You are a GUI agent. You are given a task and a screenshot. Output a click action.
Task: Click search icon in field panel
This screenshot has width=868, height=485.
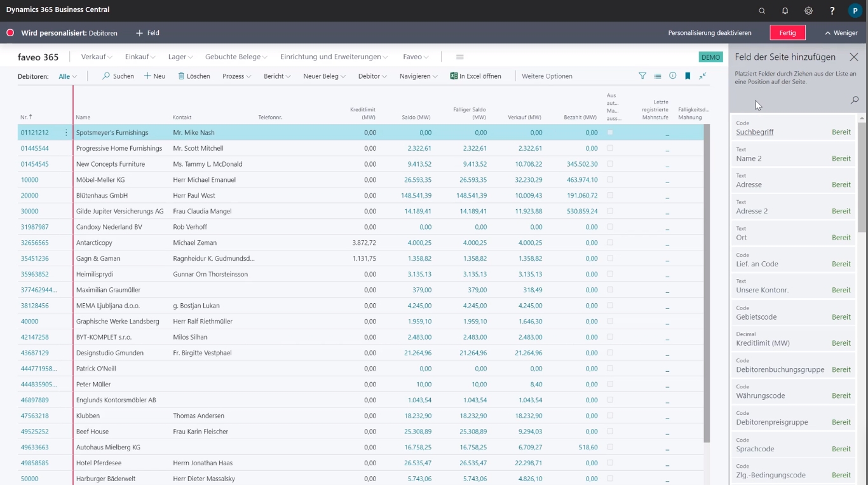coord(854,100)
